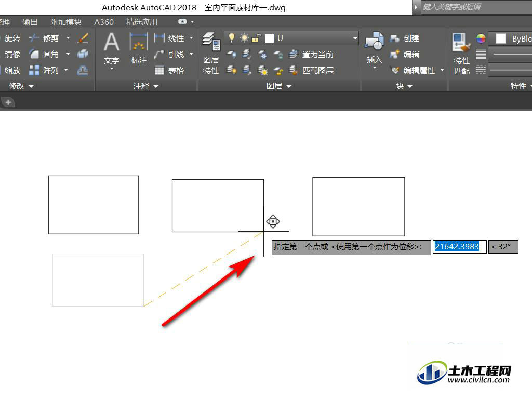
Task: Toggle layer U padlock icon
Action: click(256, 38)
